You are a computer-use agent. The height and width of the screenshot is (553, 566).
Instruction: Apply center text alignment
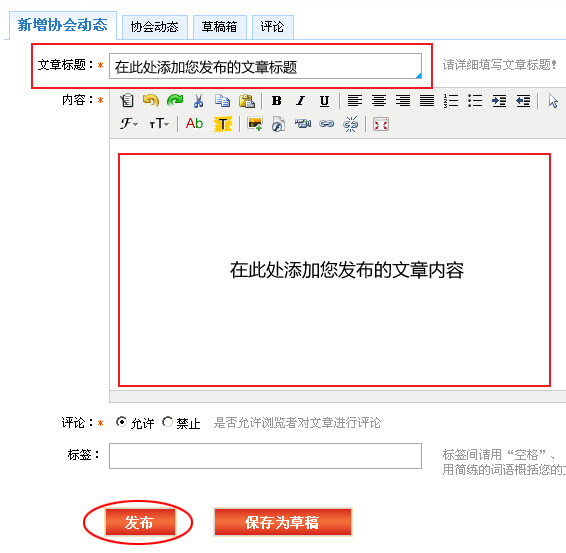[x=379, y=101]
